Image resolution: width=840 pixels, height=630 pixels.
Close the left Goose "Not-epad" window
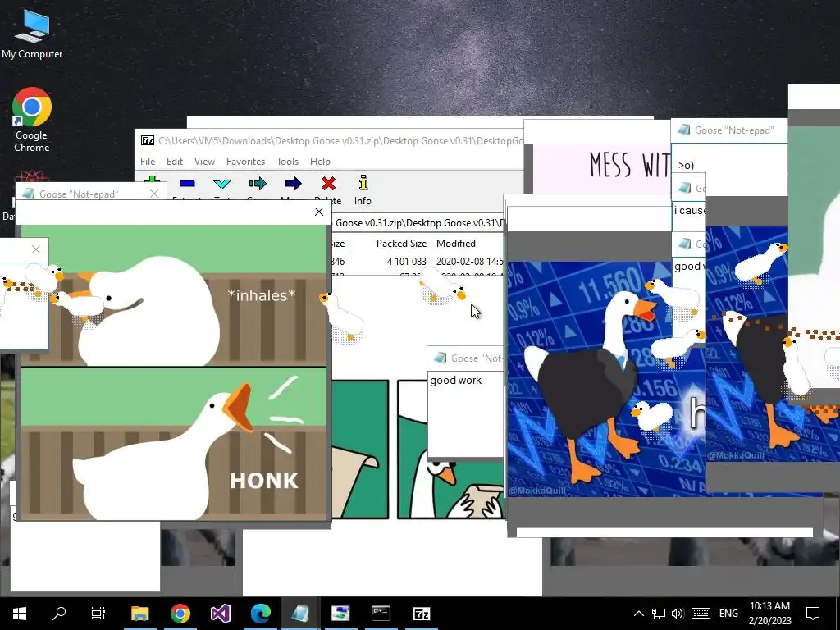[x=154, y=194]
